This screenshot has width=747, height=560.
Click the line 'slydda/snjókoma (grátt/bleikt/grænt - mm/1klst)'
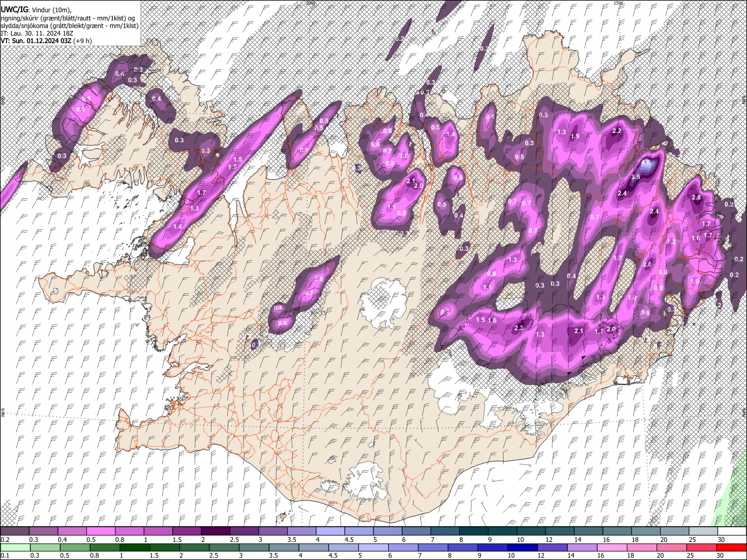[69, 26]
